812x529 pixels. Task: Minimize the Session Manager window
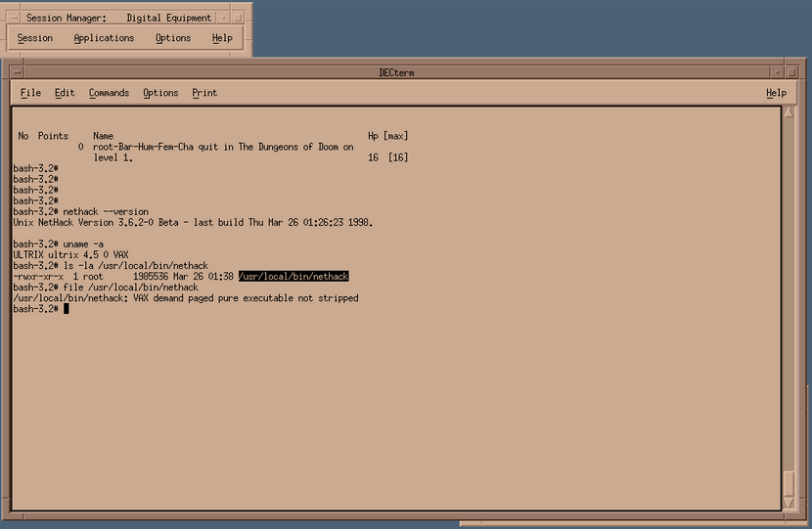223,19
